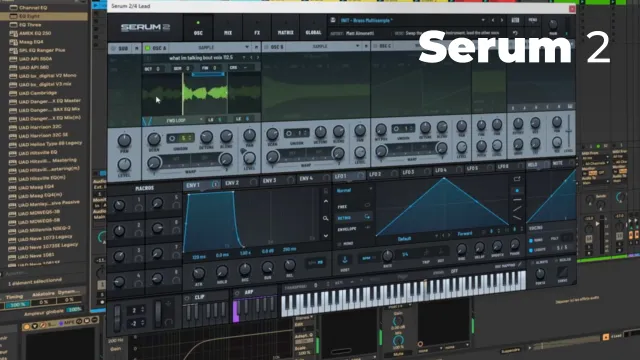Select the LFO ENVELOPE trigger mode
640x360 pixels.
pyautogui.click(x=353, y=229)
